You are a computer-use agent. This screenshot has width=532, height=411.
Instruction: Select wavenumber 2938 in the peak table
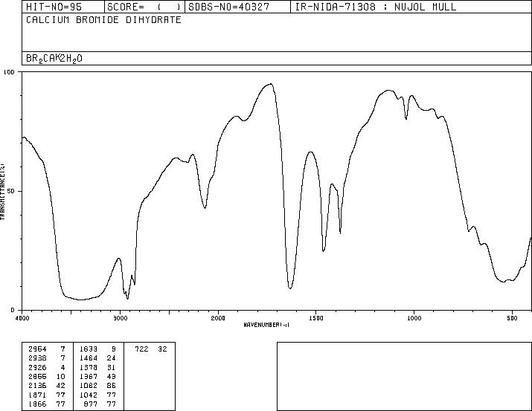tap(37, 358)
